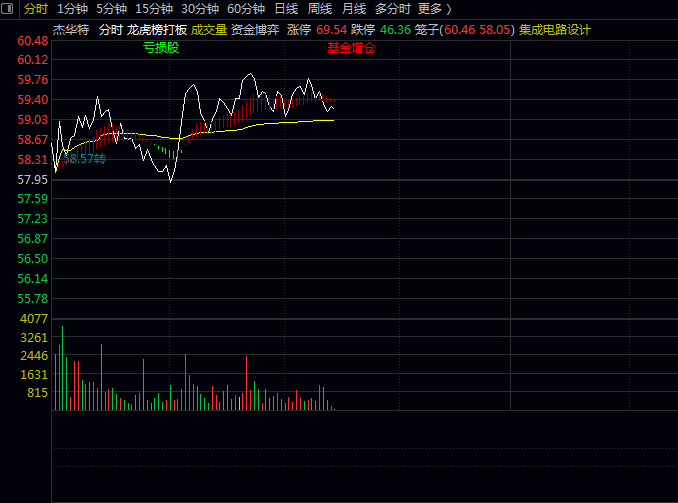Click the 815 volume axis label
The width and height of the screenshot is (678, 503).
click(x=37, y=393)
